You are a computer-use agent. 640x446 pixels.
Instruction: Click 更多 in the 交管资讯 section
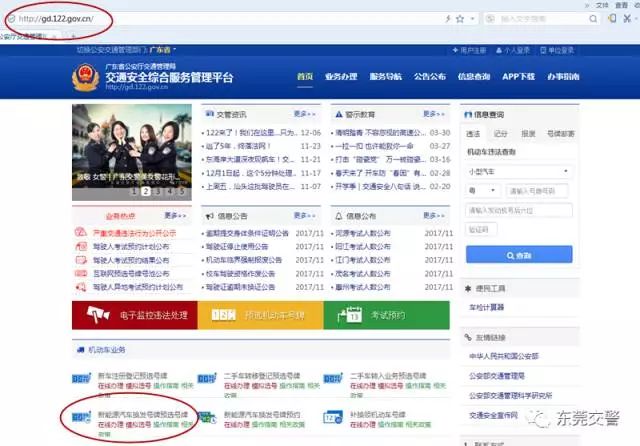click(304, 114)
